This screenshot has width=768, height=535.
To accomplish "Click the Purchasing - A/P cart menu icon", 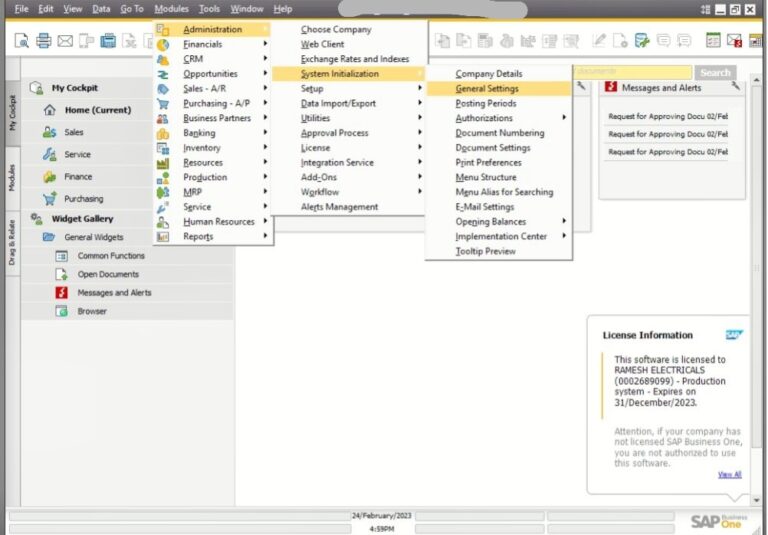I will click(163, 104).
